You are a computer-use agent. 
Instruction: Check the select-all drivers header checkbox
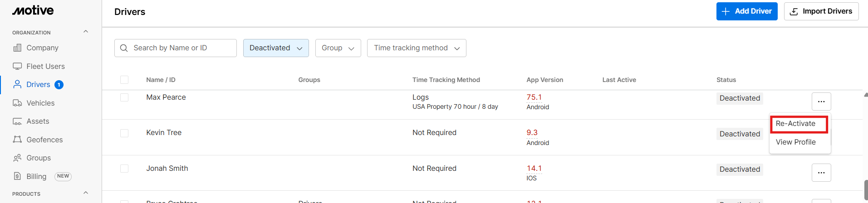pos(124,80)
